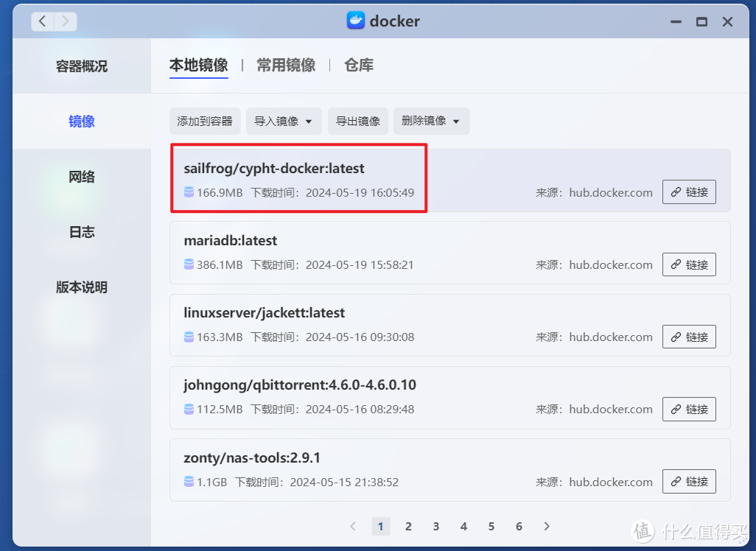
Task: Maximize the docker window
Action: [x=701, y=21]
